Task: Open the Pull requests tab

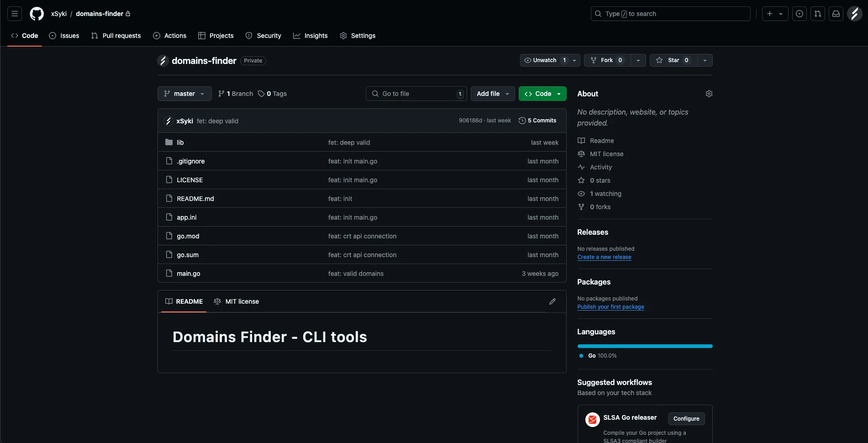Action: 116,36
